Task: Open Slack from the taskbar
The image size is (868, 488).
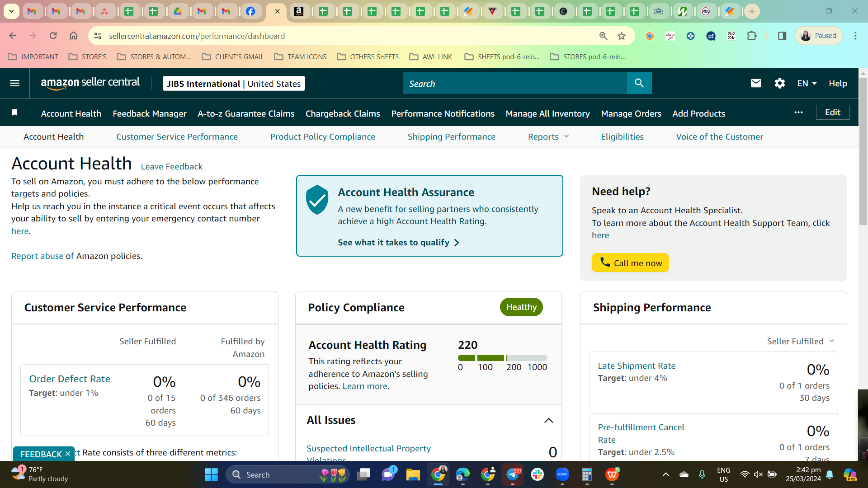Action: tap(537, 474)
